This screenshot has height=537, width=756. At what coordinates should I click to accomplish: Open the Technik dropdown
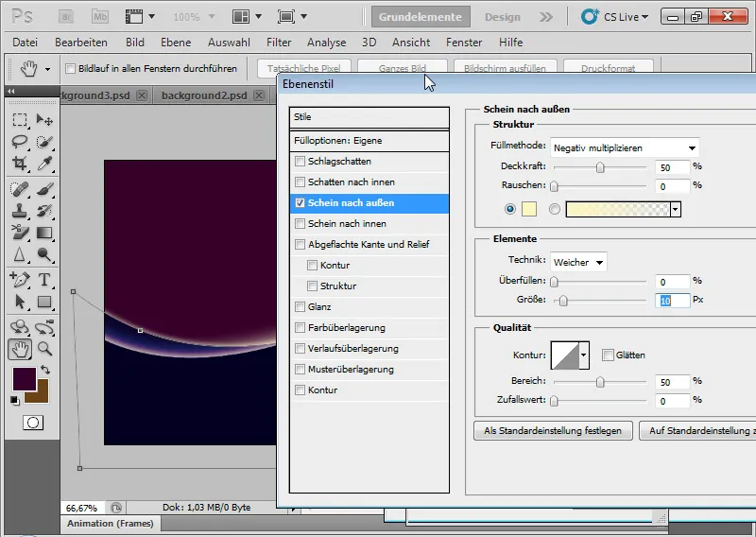pyautogui.click(x=578, y=262)
